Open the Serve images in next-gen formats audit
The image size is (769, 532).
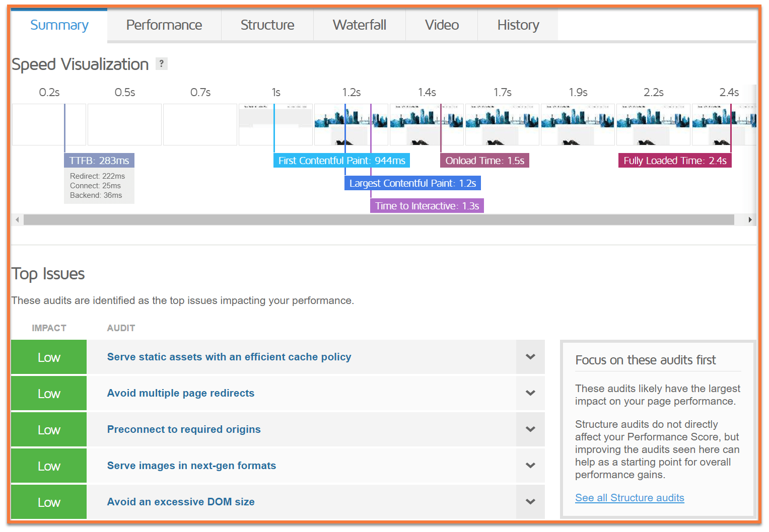tap(191, 466)
